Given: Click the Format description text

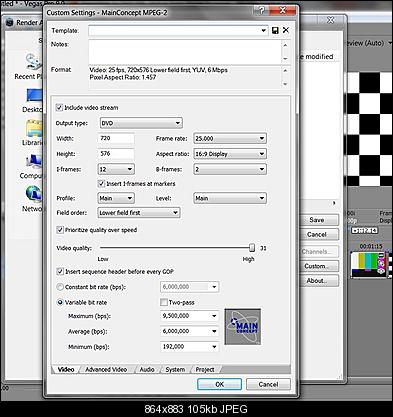Looking at the screenshot, I should (x=158, y=74).
